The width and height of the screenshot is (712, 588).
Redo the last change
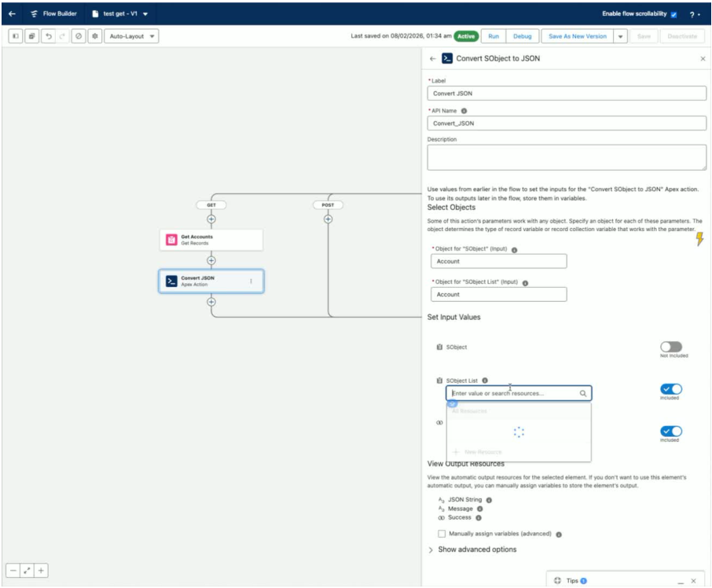[62, 36]
